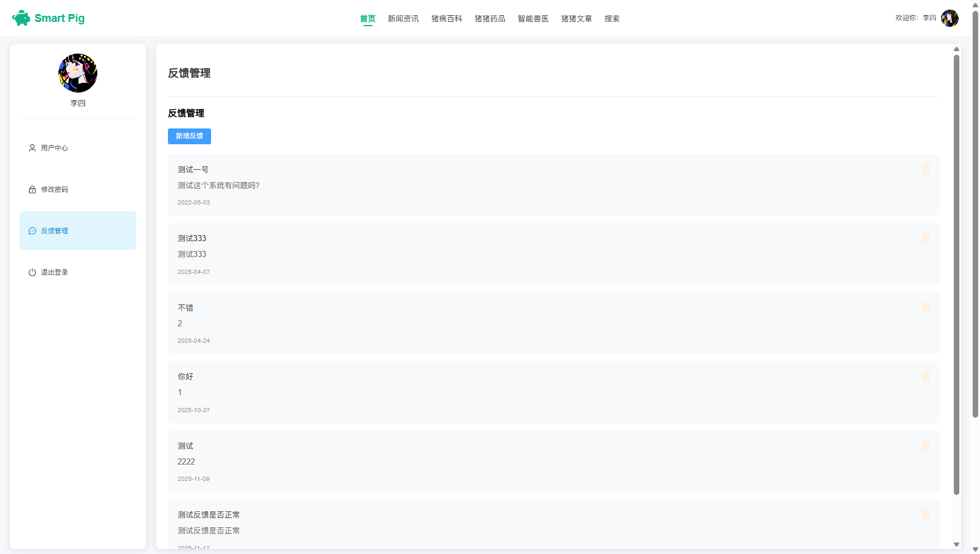The height and width of the screenshot is (554, 980).
Task: Click the date 2025-10-27
Action: (x=193, y=410)
